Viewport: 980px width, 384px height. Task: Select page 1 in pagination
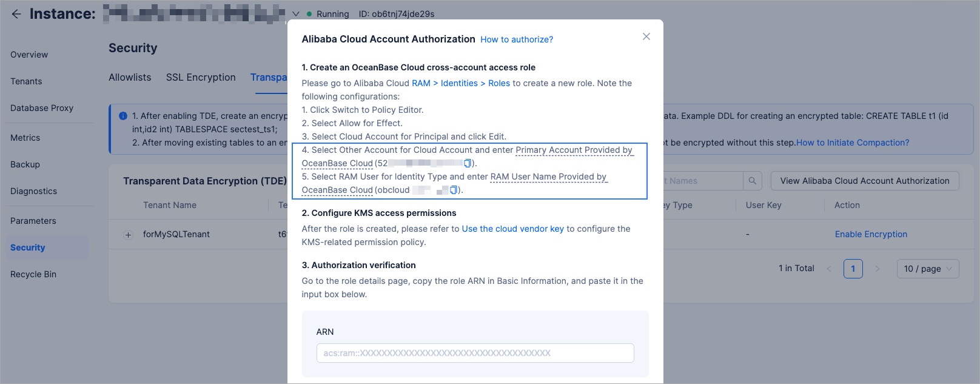853,269
